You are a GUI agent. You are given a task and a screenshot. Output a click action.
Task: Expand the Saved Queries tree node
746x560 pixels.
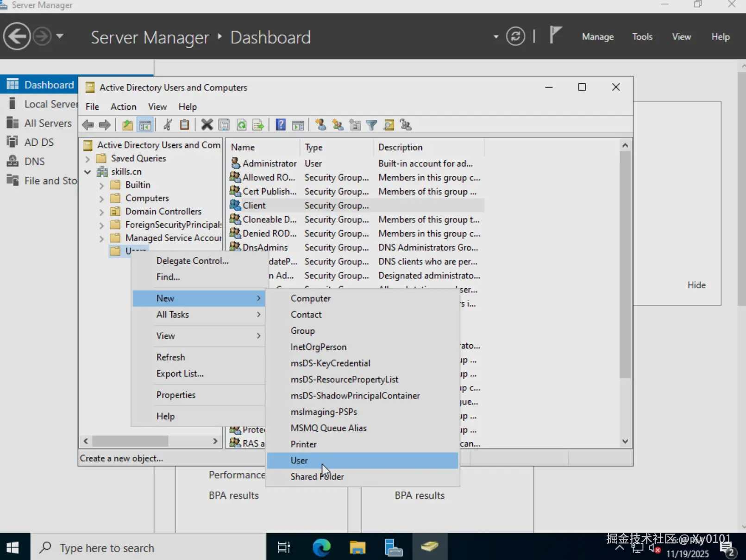tap(88, 159)
